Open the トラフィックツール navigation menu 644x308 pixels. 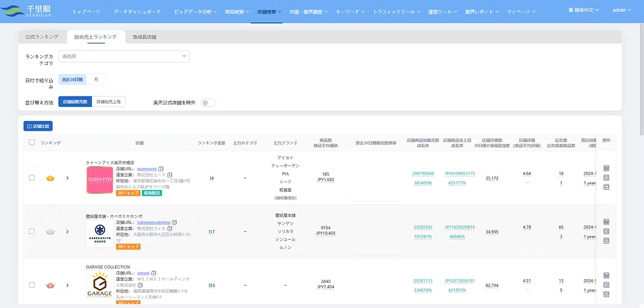pos(397,12)
